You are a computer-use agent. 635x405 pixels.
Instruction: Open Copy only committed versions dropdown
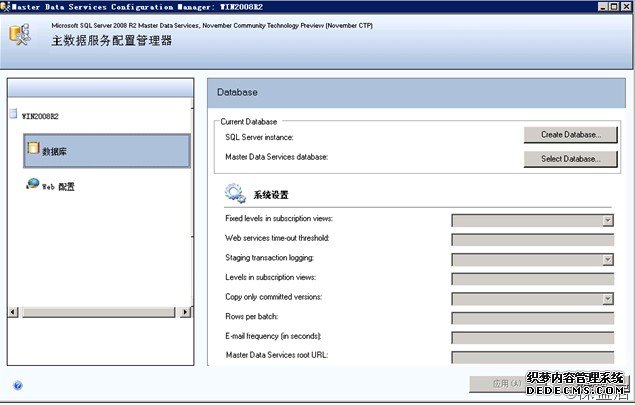(x=607, y=298)
